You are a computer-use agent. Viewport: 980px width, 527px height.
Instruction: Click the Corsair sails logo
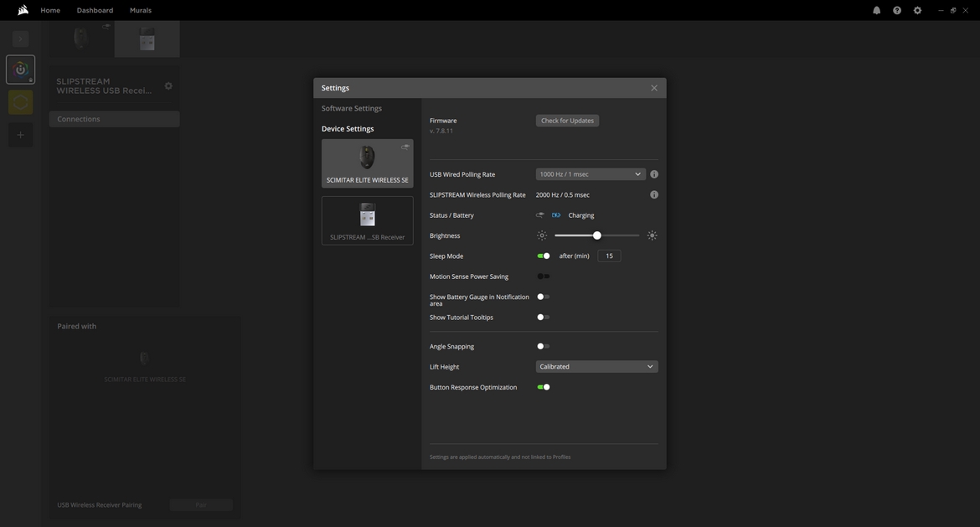23,10
